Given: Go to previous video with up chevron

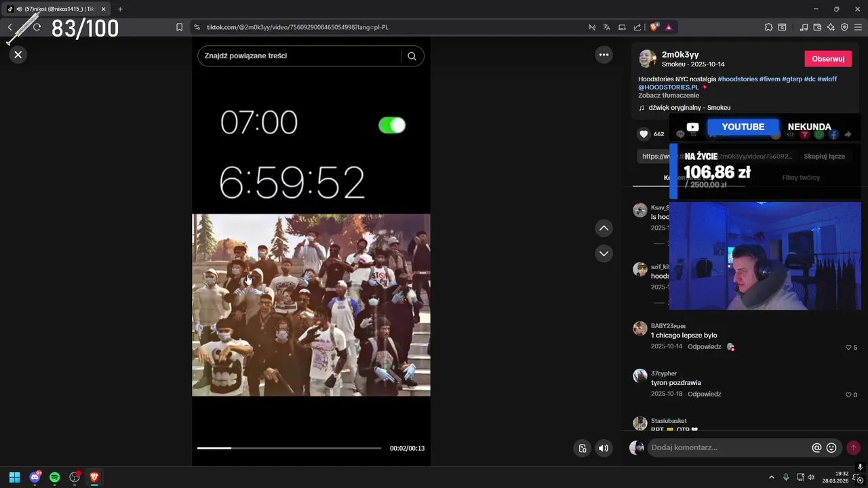Looking at the screenshot, I should click(604, 228).
